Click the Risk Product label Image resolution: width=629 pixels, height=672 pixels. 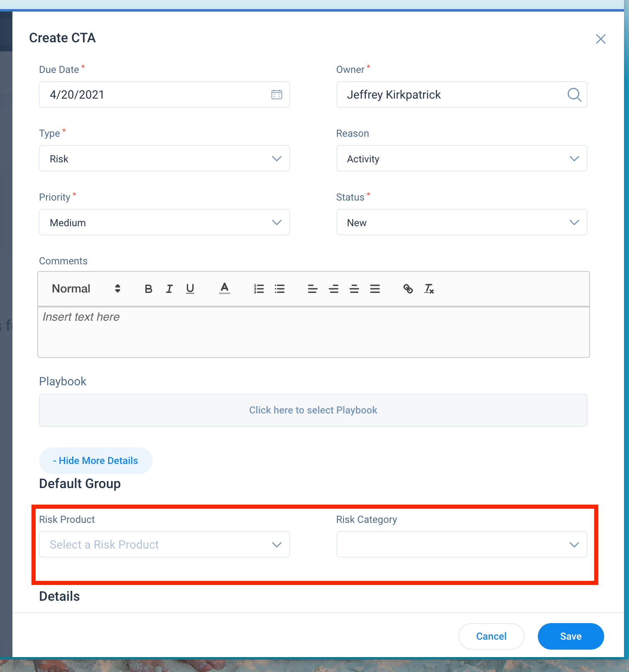pos(67,520)
